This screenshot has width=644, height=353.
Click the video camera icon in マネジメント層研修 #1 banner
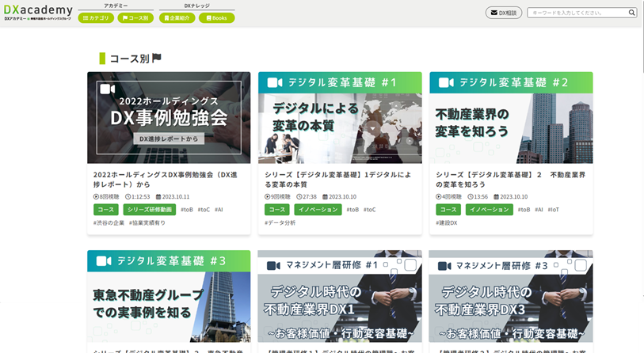pyautogui.click(x=273, y=266)
